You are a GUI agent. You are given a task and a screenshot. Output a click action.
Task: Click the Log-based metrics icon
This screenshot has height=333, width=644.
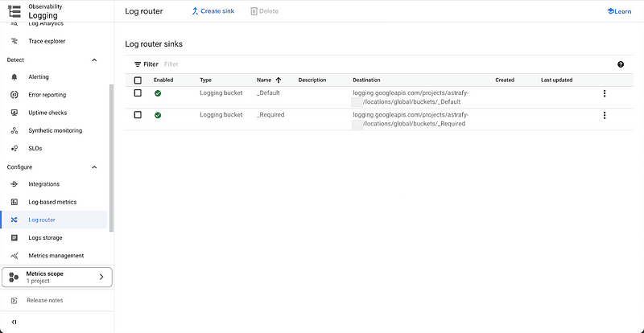(14, 202)
